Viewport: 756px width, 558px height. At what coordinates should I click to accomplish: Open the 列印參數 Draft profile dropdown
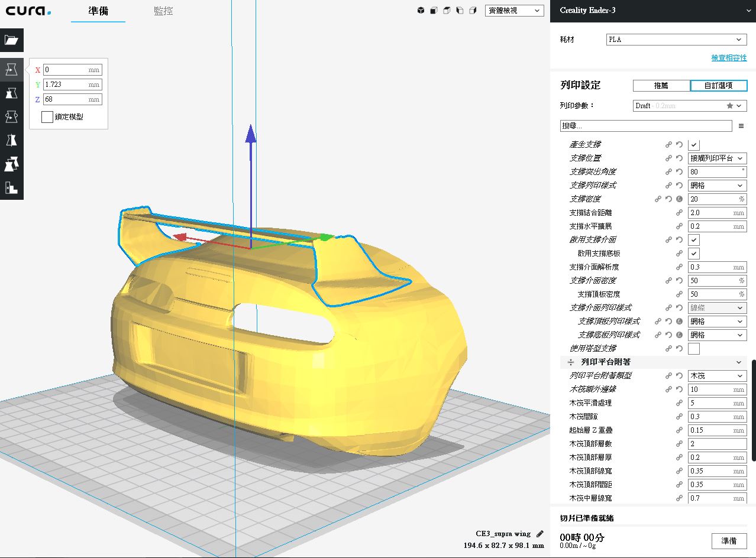point(690,106)
